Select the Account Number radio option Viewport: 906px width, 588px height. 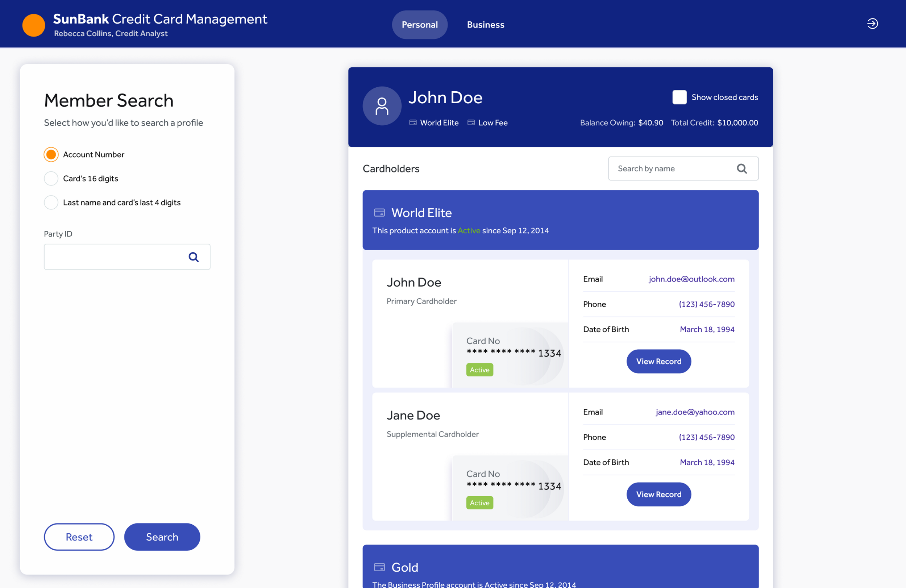tap(51, 154)
